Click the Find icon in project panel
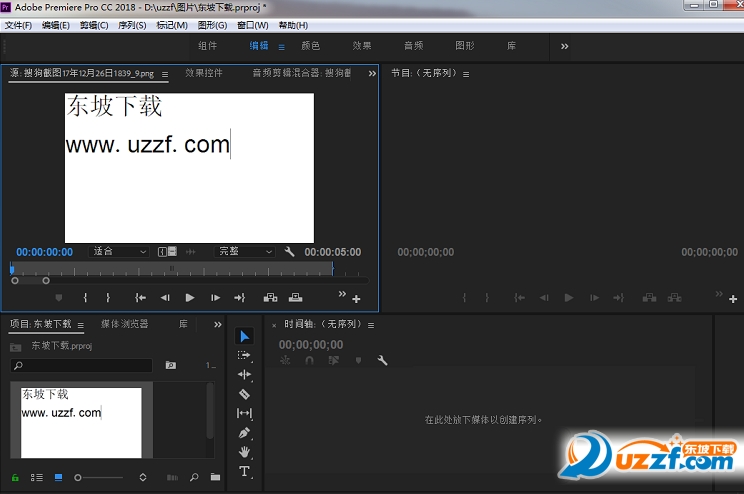744x494 pixels. click(x=194, y=477)
